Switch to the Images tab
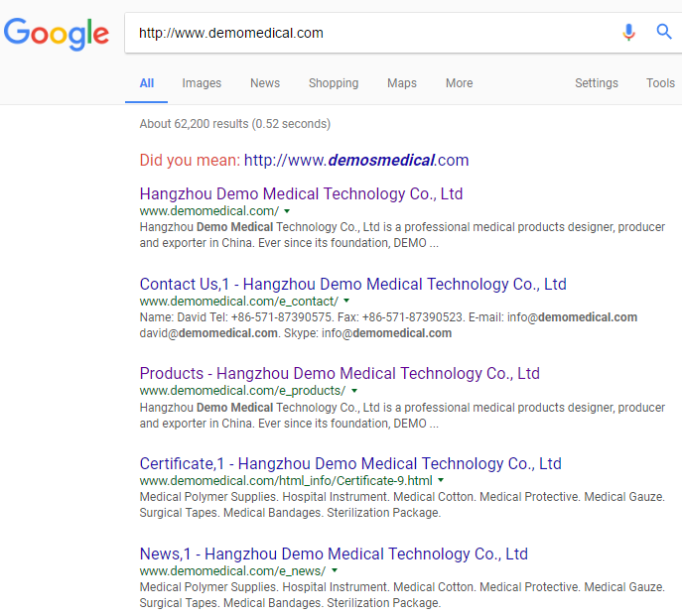The width and height of the screenshot is (682, 616). (x=202, y=83)
